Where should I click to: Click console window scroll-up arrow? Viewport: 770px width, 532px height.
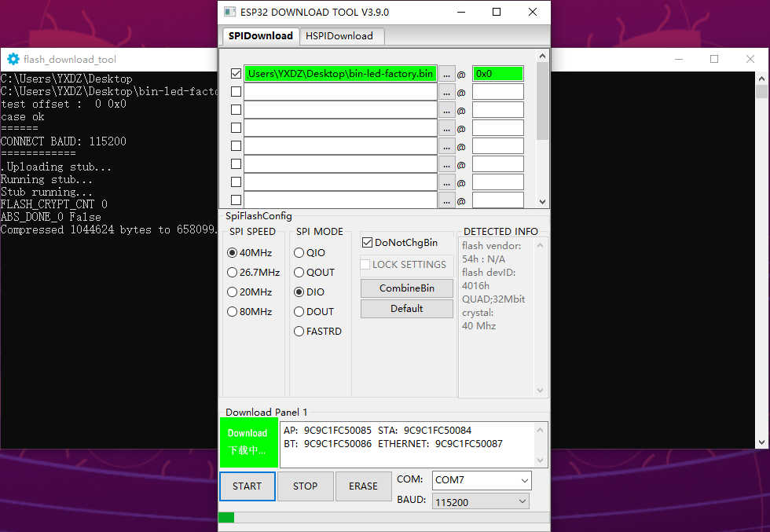761,78
